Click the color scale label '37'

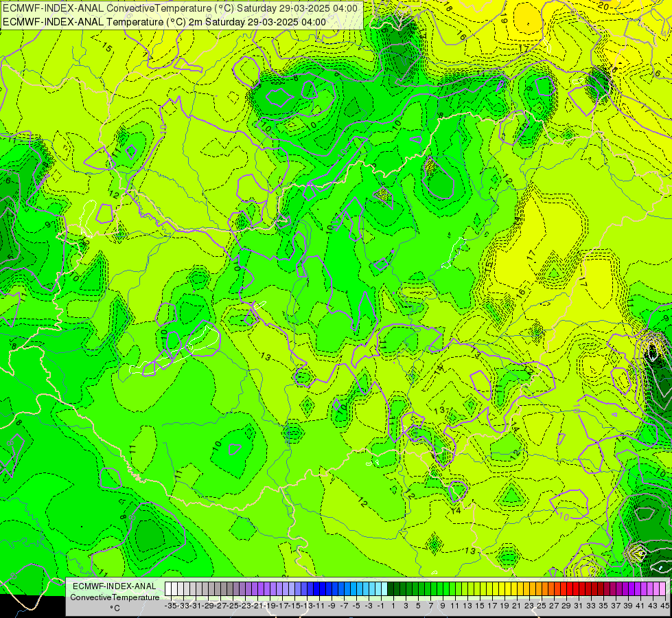(x=616, y=606)
